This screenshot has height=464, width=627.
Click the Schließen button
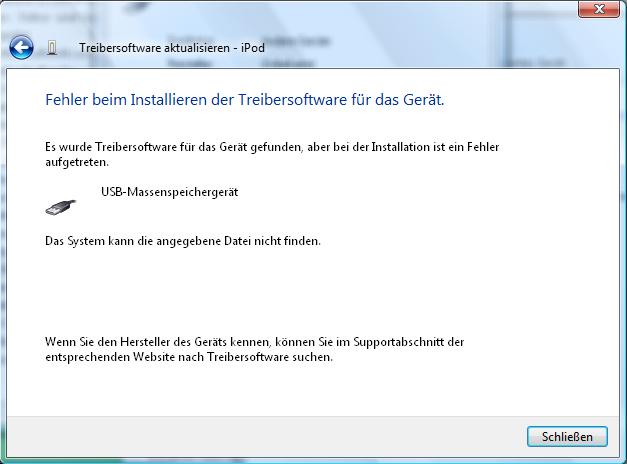567,436
